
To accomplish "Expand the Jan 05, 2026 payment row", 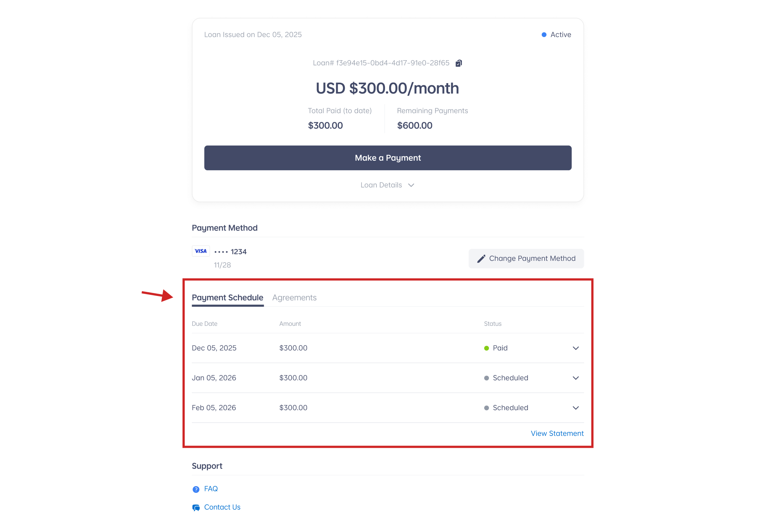I will click(575, 378).
